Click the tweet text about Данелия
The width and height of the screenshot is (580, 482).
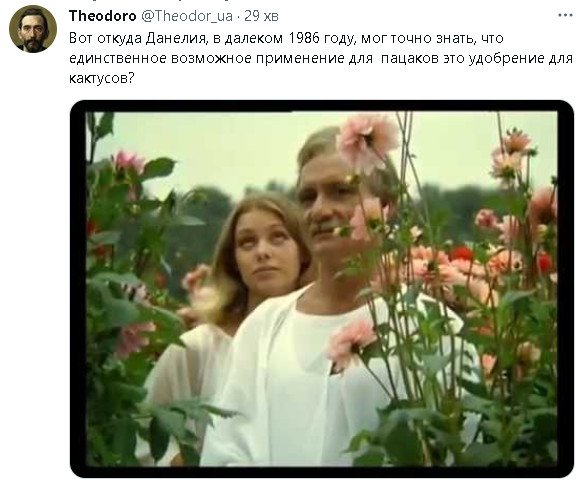click(321, 58)
